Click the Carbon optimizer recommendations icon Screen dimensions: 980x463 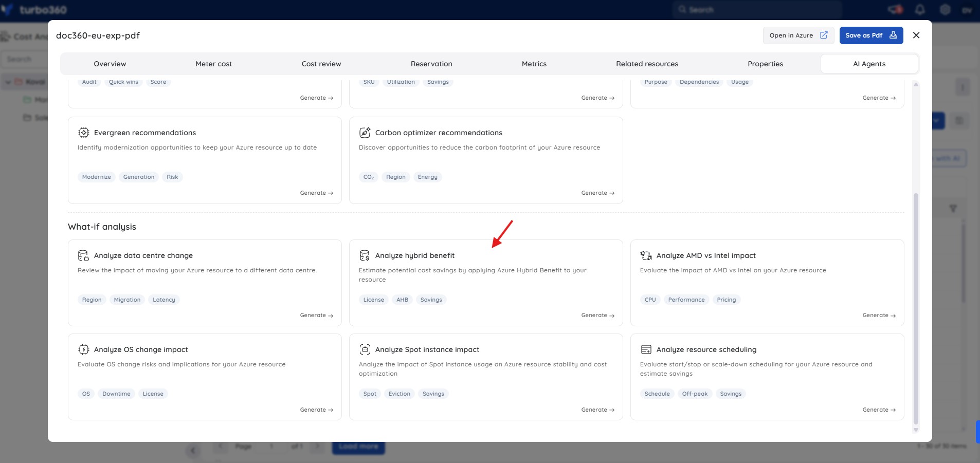[365, 133]
